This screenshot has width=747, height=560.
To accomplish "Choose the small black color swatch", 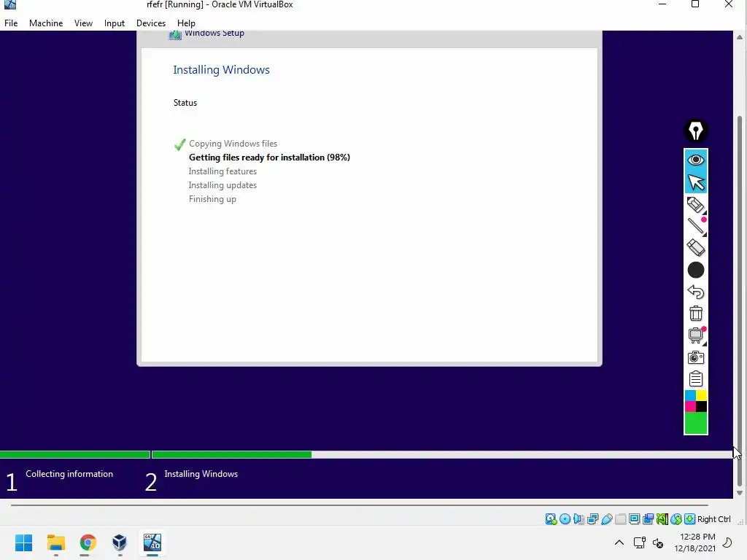I will click(x=701, y=407).
